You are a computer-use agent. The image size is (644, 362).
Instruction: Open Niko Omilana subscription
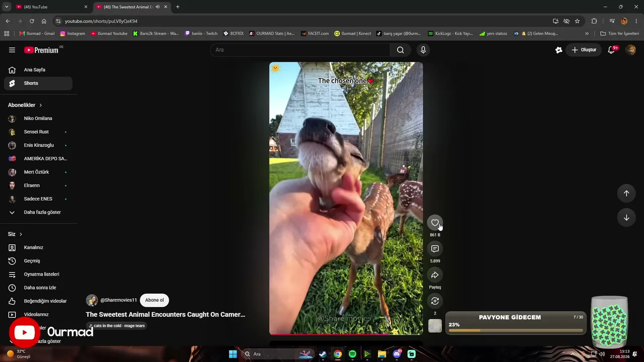click(38, 119)
